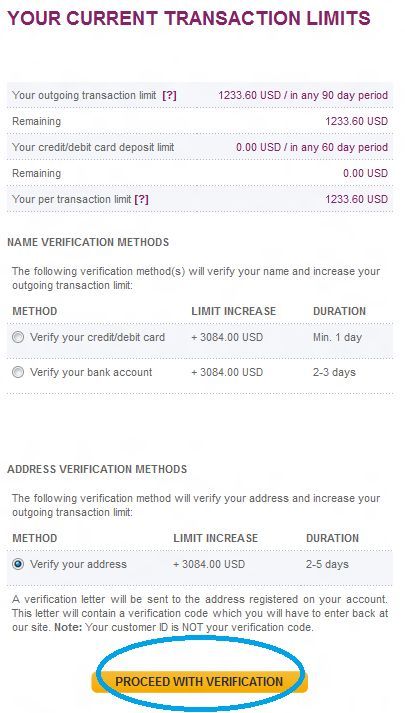Click the Duration column header in address table

332,538
